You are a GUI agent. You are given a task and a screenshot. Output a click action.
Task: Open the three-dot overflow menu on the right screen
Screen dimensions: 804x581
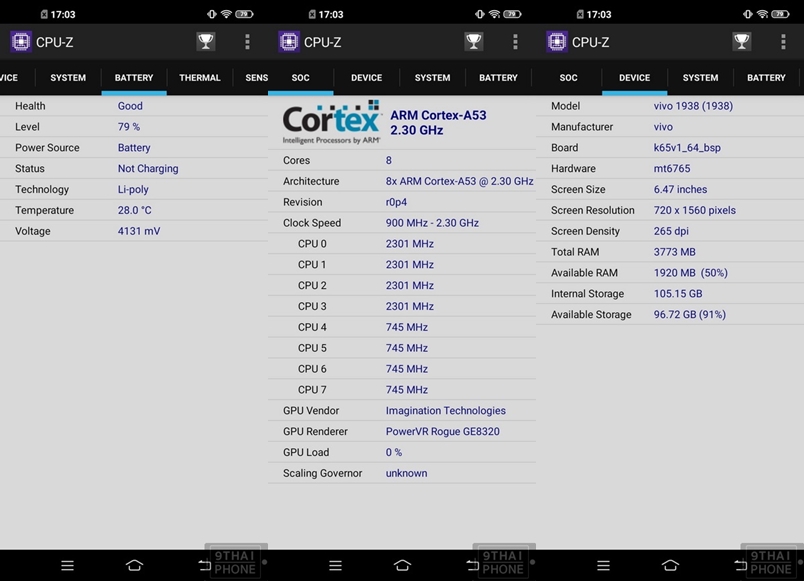(x=783, y=42)
